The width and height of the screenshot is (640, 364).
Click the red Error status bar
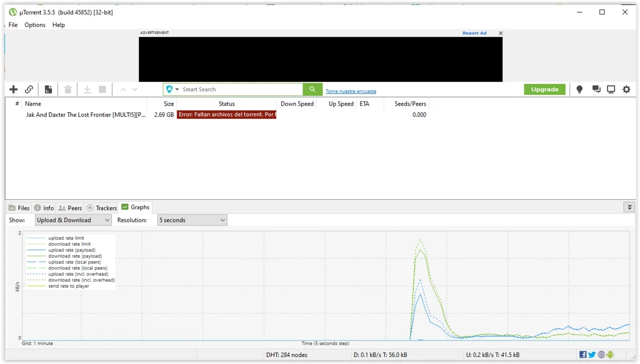pos(227,115)
